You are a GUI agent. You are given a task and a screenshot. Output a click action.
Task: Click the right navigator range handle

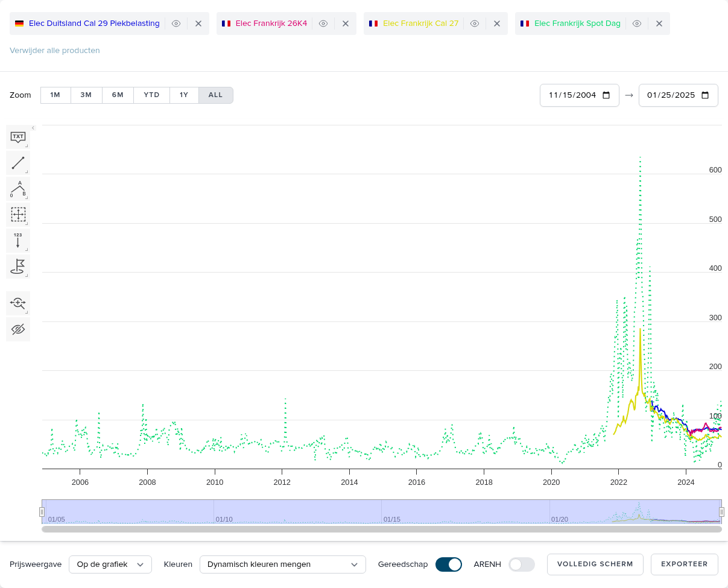[x=721, y=512]
